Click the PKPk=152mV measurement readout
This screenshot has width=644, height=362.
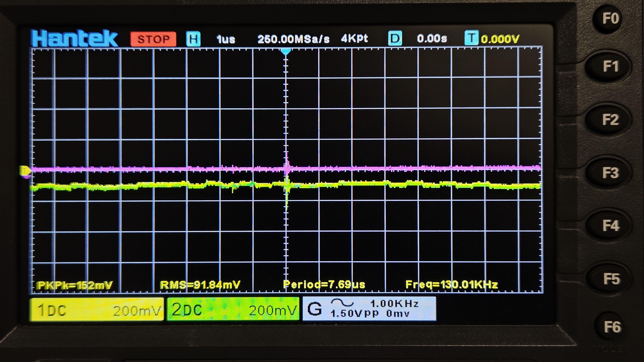75,285
